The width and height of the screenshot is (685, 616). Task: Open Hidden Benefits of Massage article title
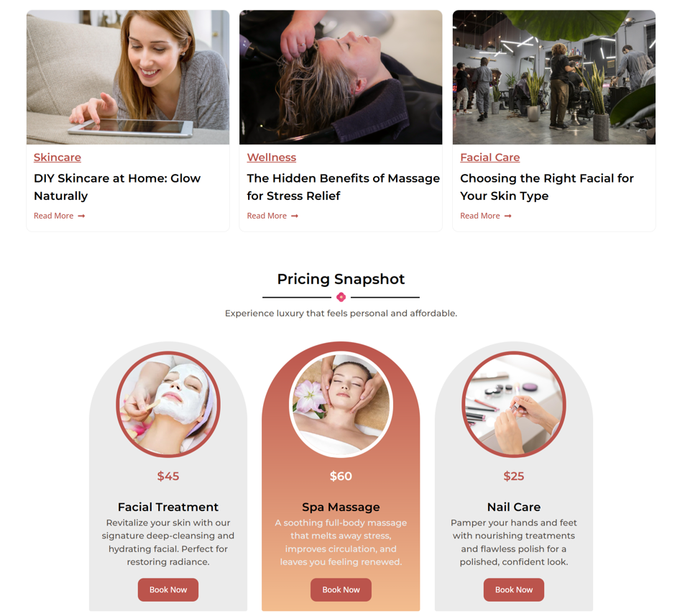[343, 187]
